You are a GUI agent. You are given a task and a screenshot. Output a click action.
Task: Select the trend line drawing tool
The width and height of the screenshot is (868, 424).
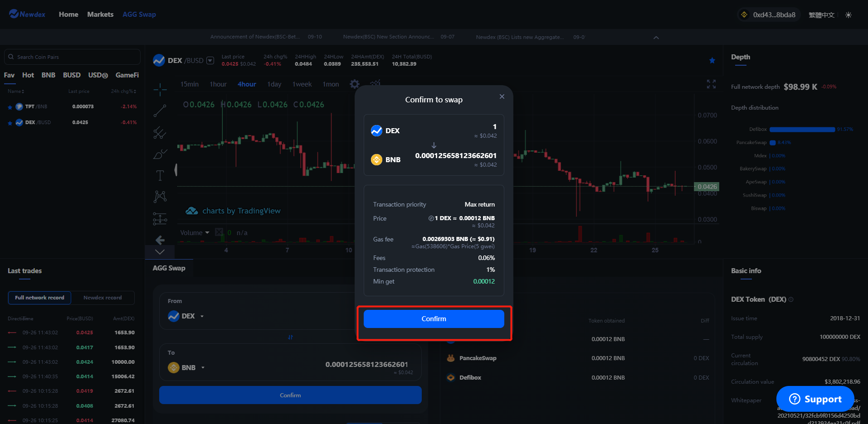pos(160,111)
